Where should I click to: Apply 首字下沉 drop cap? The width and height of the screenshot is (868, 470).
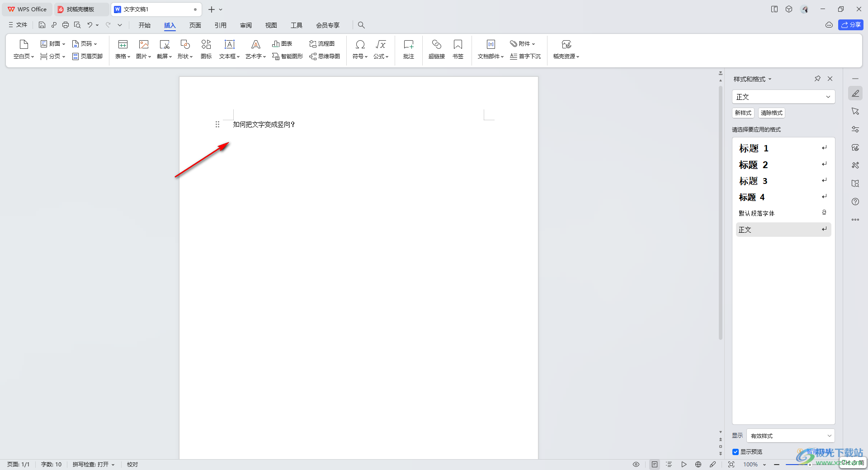click(x=525, y=56)
